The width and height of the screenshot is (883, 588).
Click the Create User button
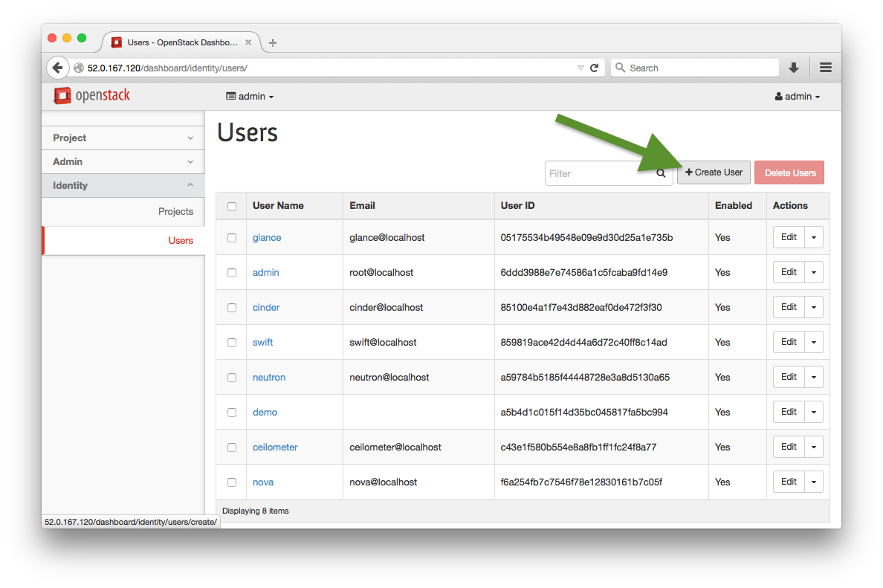point(713,172)
